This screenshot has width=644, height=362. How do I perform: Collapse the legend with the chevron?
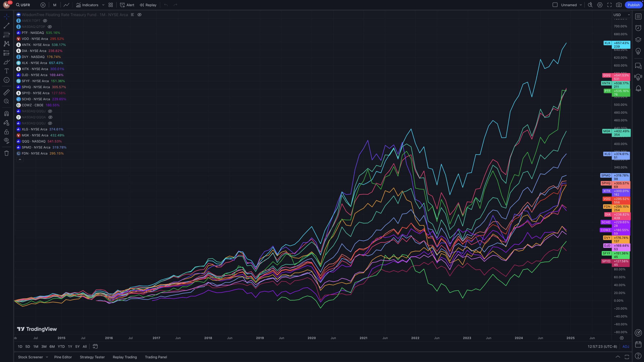point(20,159)
